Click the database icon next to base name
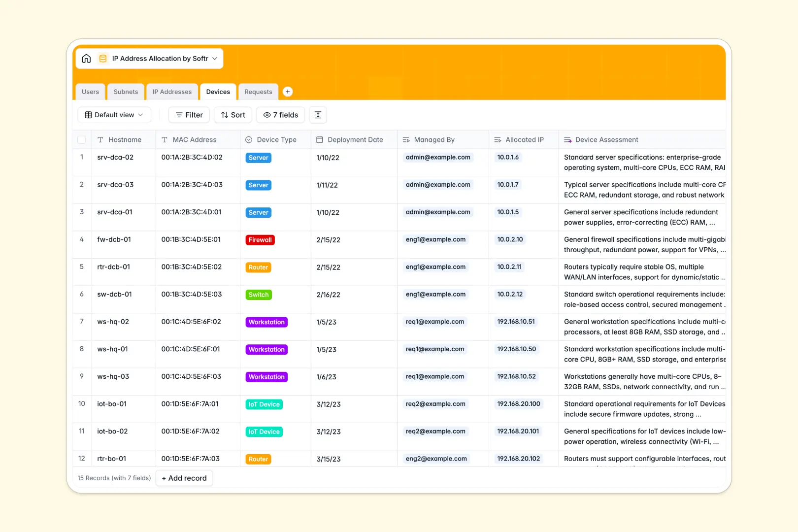This screenshot has height=532, width=798. pos(103,58)
